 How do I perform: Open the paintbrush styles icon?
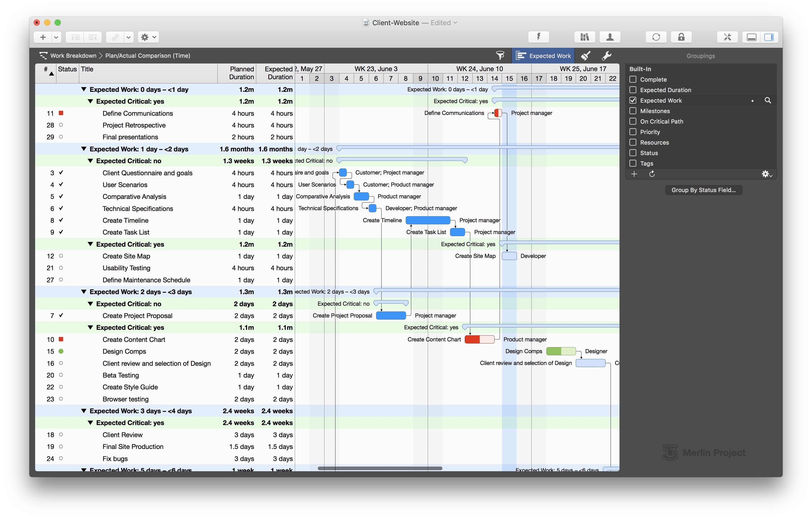[586, 55]
